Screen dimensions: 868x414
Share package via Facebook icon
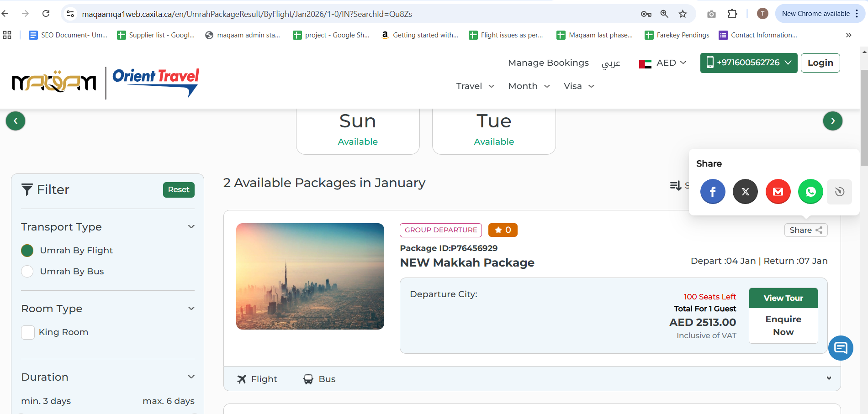(712, 192)
